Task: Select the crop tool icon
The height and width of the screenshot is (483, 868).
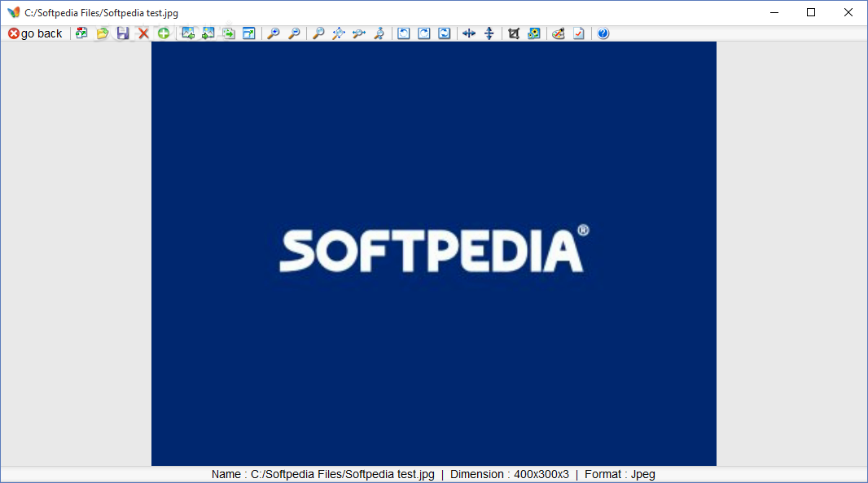Action: [x=514, y=33]
